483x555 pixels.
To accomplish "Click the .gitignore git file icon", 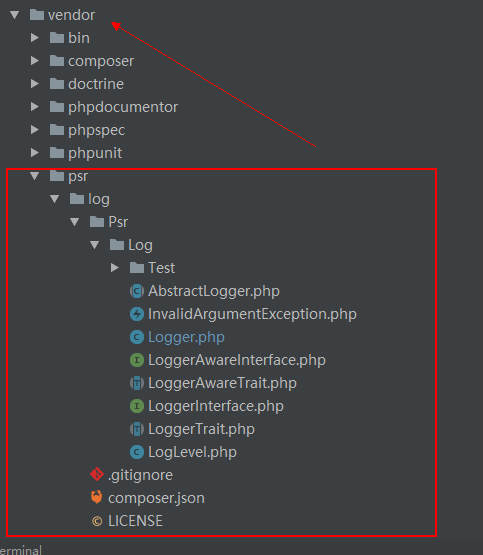I will tap(97, 475).
